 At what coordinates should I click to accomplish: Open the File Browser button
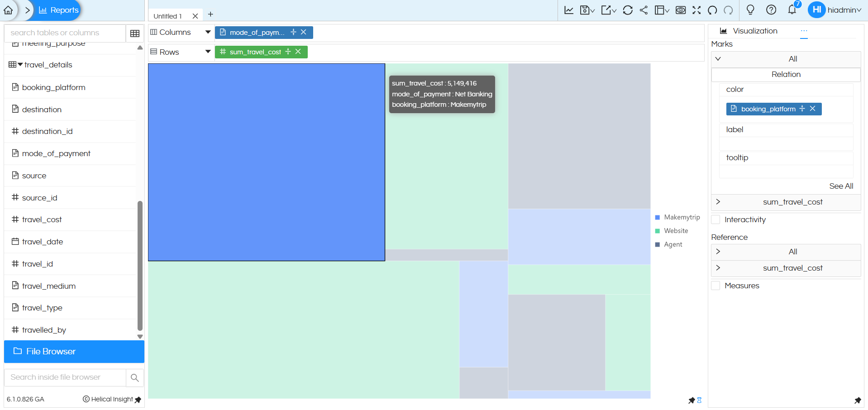74,352
